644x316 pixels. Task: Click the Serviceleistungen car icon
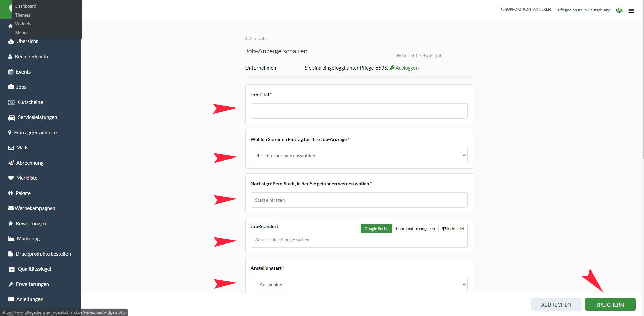[12, 117]
